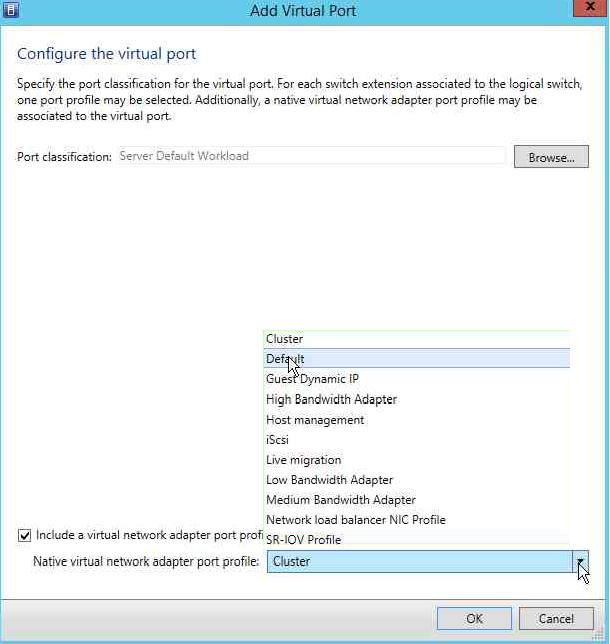
Task: Collapse the port profile dropdown arrow
Action: click(x=580, y=561)
